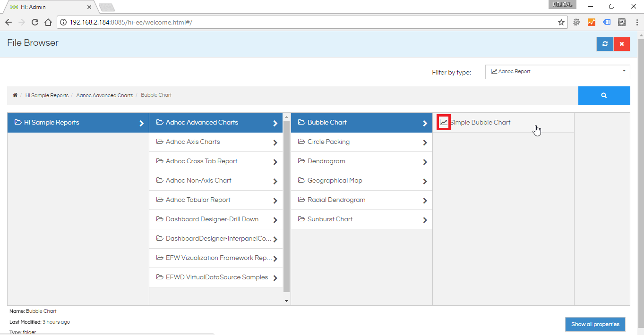Screen dimensions: 644x335
Task: Select EFW Vizualization Framework Rep... folder label
Action: (x=219, y=258)
